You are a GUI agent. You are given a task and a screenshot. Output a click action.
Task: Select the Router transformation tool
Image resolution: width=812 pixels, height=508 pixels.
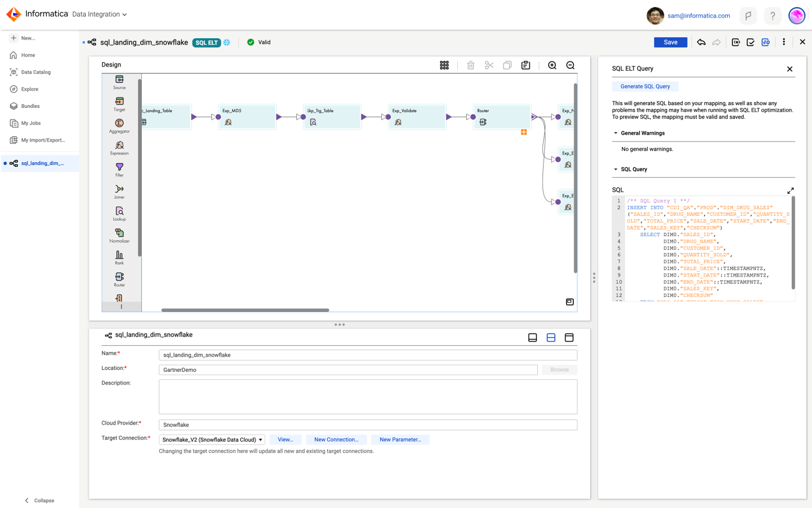point(119,278)
